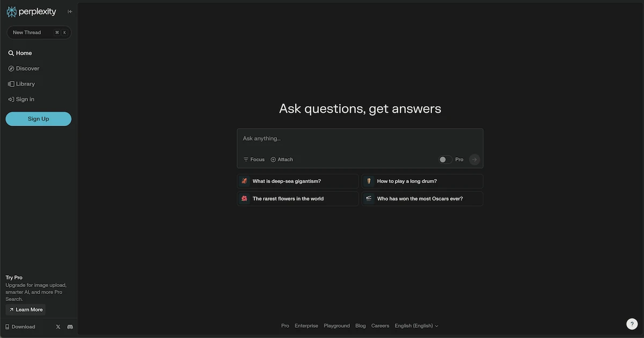Open the Careers footer link

(x=380, y=326)
